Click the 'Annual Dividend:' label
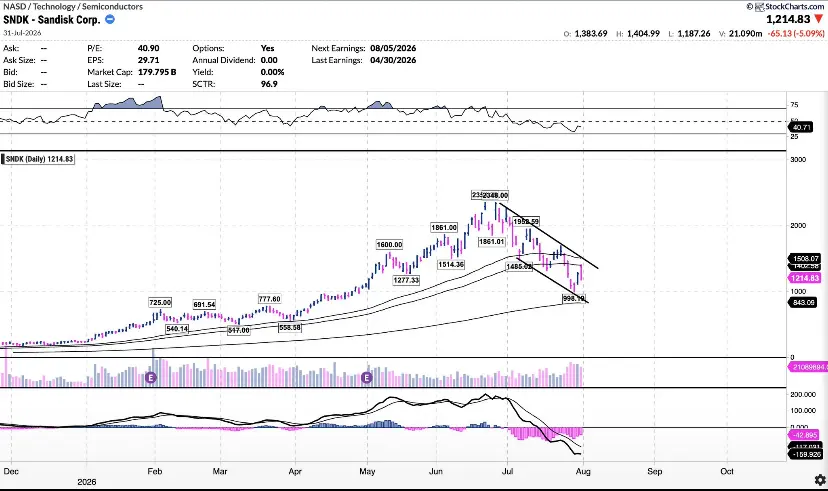828x491 pixels. [224, 60]
